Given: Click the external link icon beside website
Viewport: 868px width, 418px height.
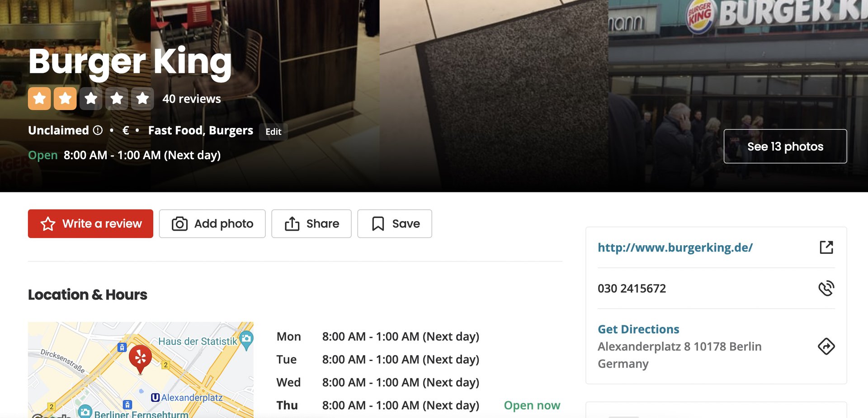Looking at the screenshot, I should [826, 247].
